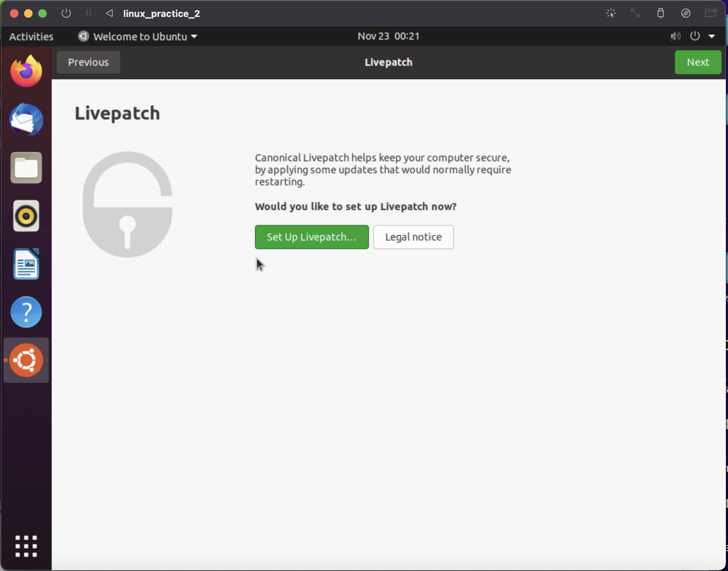Screen dimensions: 728x571
Task: Click Set Up Livepatch
Action: 312,237
